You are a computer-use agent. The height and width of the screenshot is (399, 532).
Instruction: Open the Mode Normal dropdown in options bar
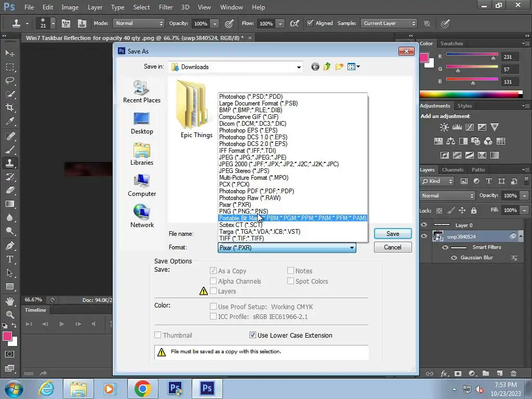(139, 23)
